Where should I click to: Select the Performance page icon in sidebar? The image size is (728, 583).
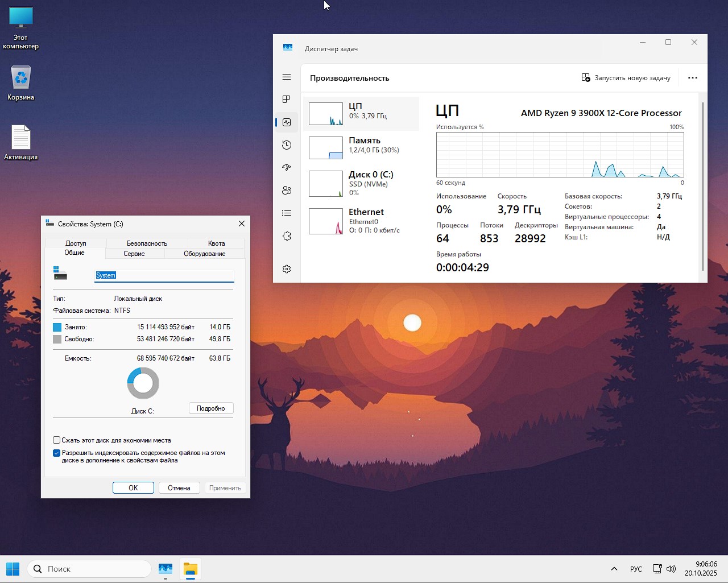[x=287, y=122]
